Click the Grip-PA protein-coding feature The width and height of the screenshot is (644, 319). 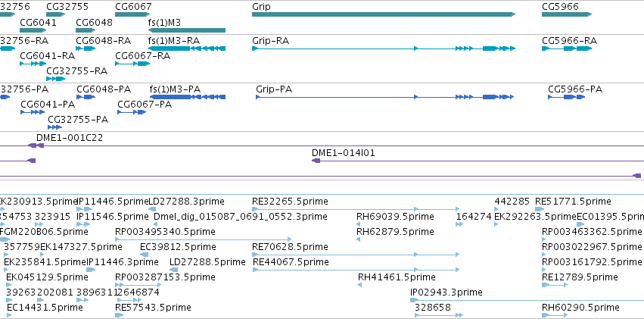tap(385, 97)
